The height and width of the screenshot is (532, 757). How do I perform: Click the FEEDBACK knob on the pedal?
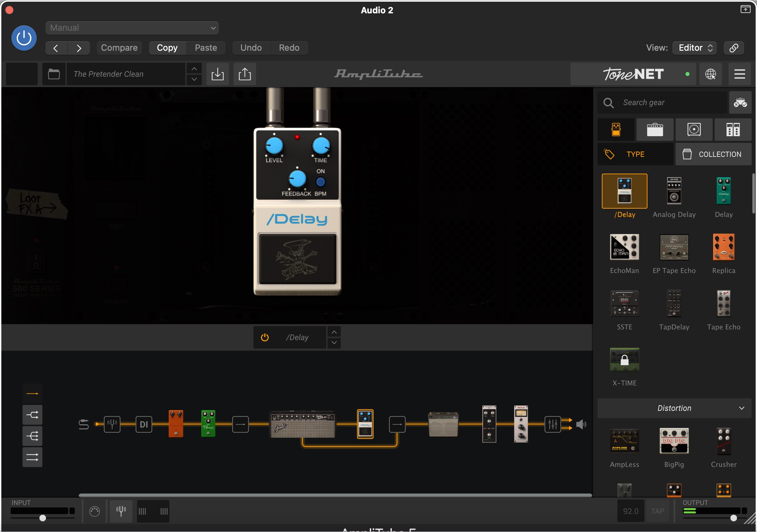pyautogui.click(x=297, y=179)
